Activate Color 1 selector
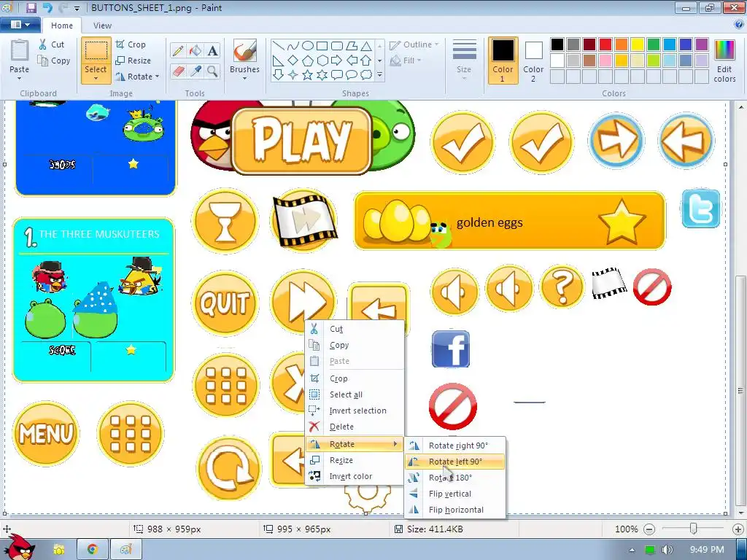This screenshot has width=747, height=560. (x=503, y=61)
